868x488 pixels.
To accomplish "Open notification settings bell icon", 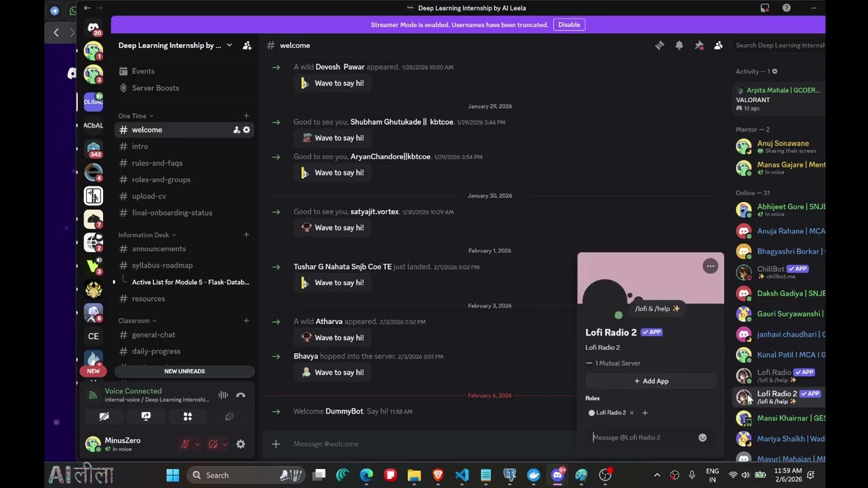I will [679, 45].
